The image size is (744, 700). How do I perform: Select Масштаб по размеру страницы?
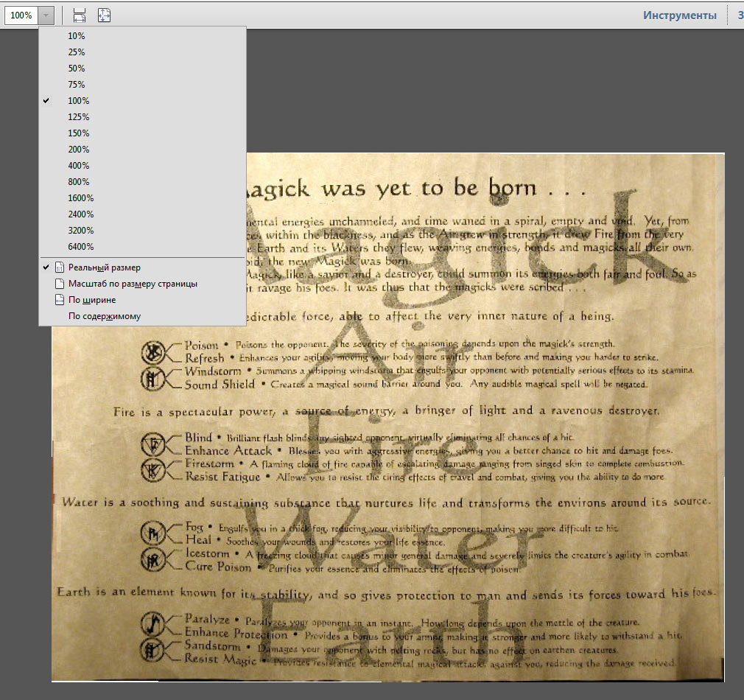point(133,284)
